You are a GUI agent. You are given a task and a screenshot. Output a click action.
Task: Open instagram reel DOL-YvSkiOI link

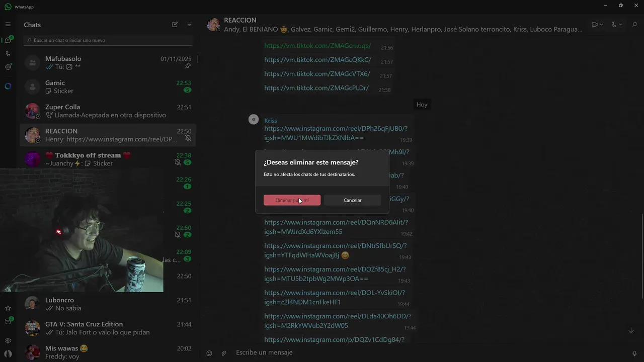point(335,298)
